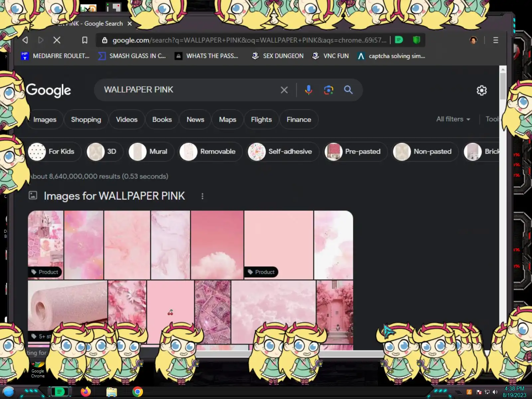
Task: Switch to the Shopping tab
Action: (x=86, y=120)
